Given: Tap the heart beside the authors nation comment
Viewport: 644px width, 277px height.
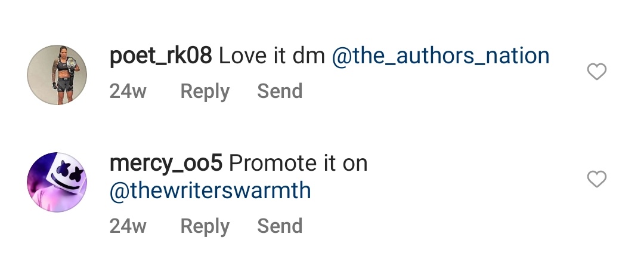Looking at the screenshot, I should [x=596, y=72].
